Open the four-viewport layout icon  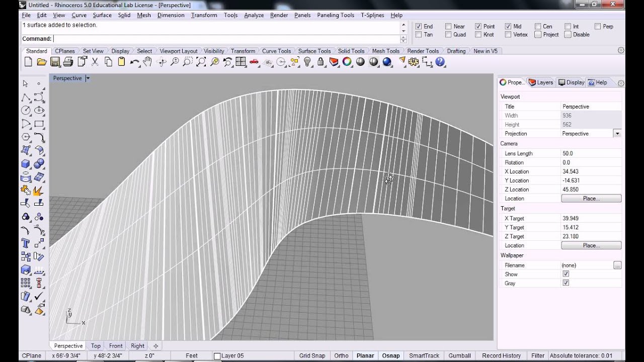(x=240, y=62)
